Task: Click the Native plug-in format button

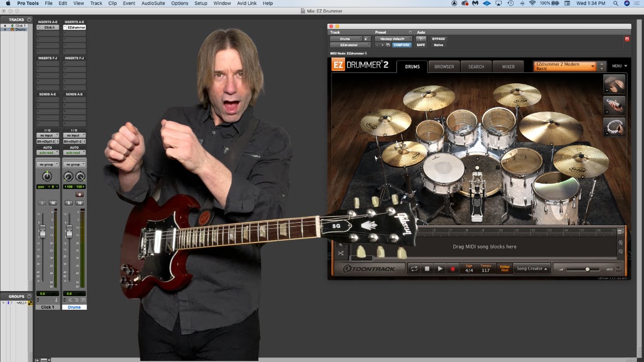Action: pos(438,45)
